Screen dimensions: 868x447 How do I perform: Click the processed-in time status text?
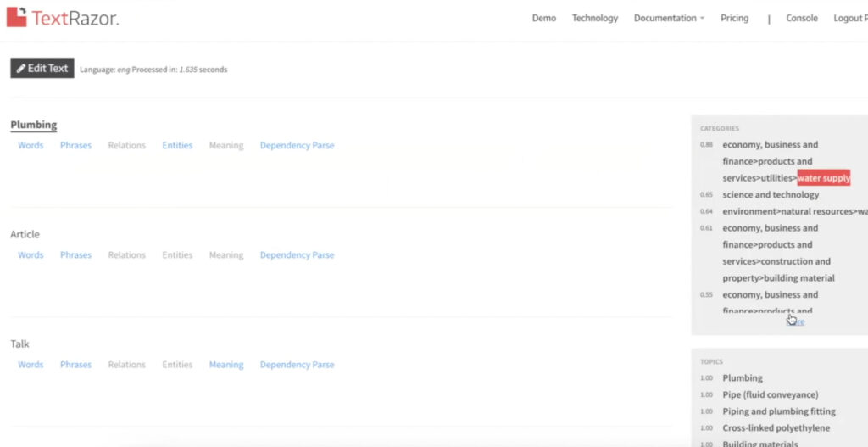point(180,70)
